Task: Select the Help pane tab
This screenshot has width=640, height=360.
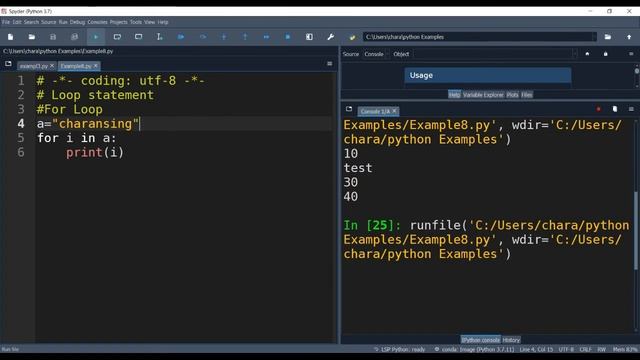Action: coord(454,95)
